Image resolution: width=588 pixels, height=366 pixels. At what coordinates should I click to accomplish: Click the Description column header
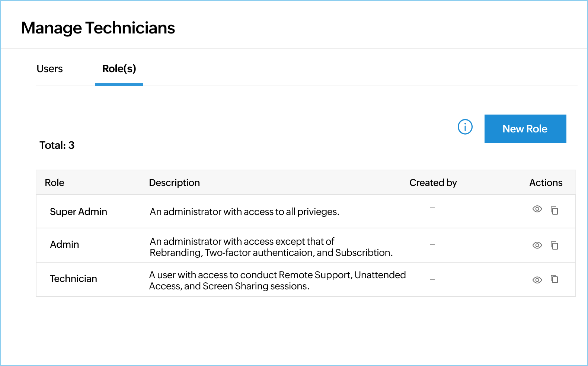[x=175, y=183]
